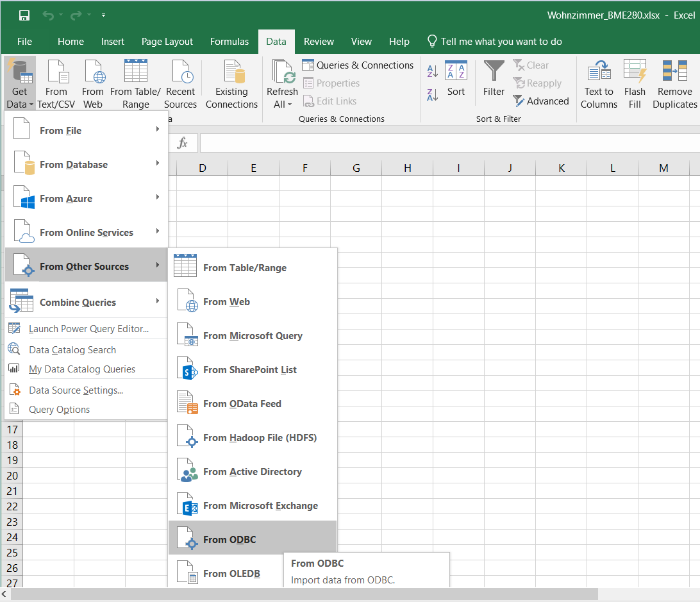This screenshot has height=602, width=700.
Task: Click From Text/CSV icon
Action: 56,83
